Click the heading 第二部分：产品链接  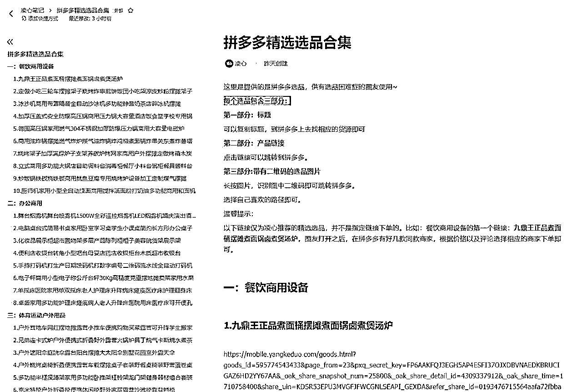tap(254, 143)
